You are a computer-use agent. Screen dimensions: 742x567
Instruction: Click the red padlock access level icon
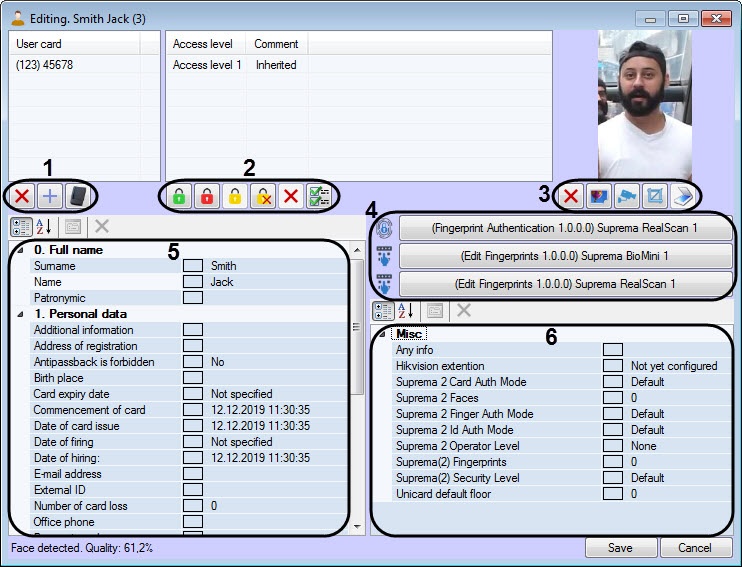[207, 196]
